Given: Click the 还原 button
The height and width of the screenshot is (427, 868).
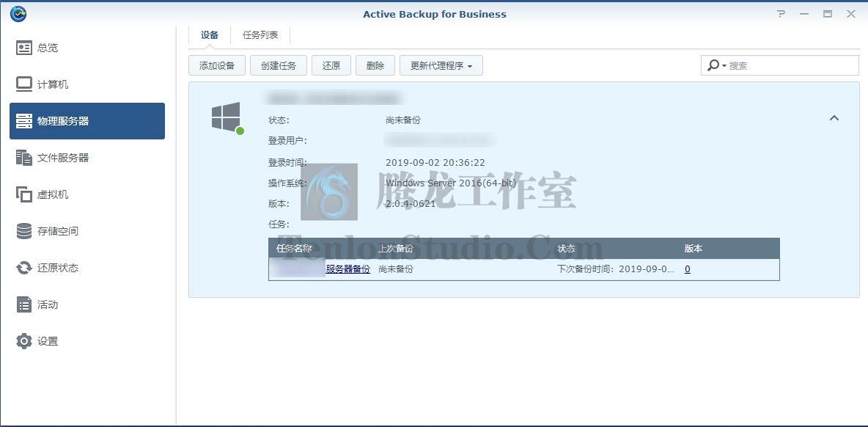Looking at the screenshot, I should [331, 65].
